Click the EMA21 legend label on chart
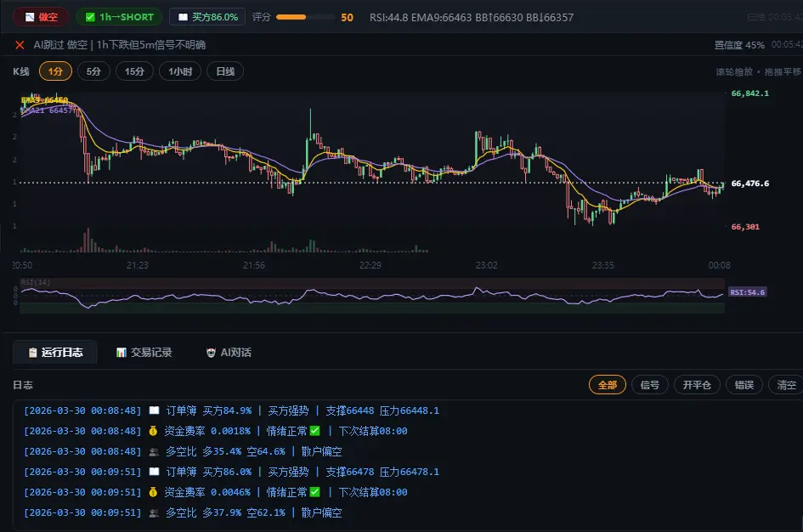 click(47, 110)
